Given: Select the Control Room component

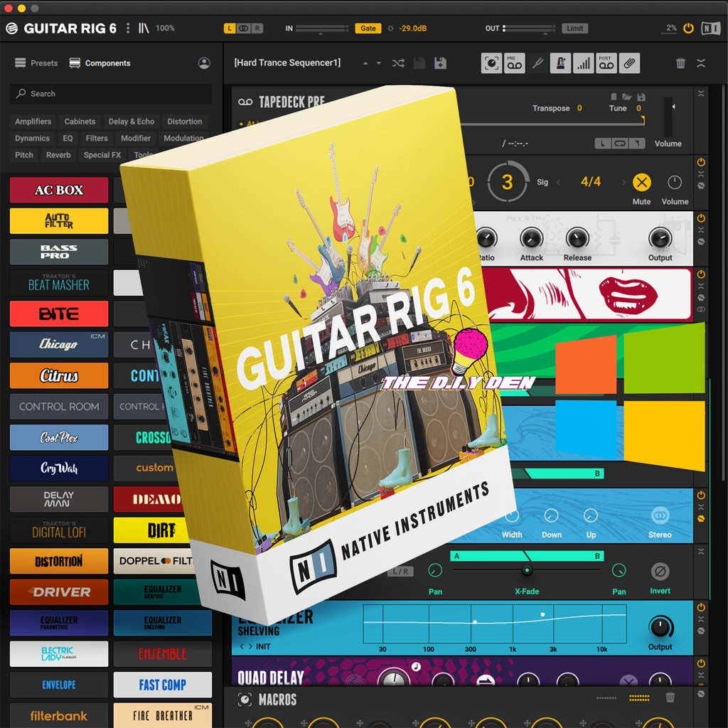Looking at the screenshot, I should click(58, 406).
